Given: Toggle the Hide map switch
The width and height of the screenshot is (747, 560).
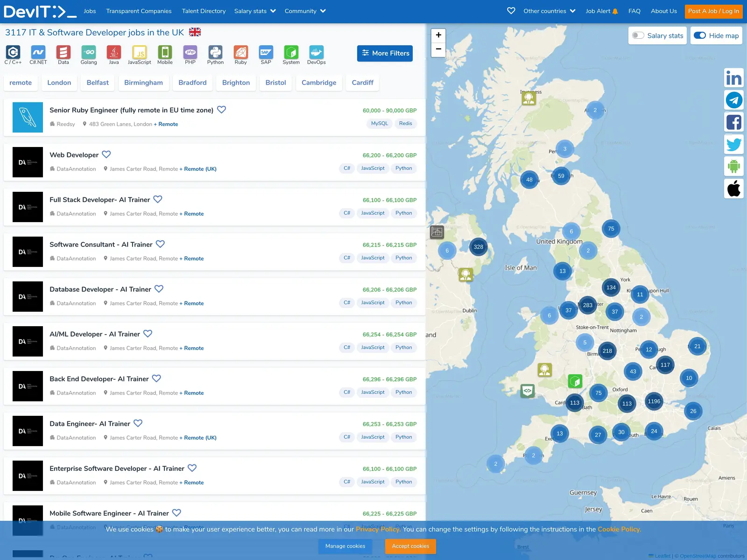Looking at the screenshot, I should point(700,35).
